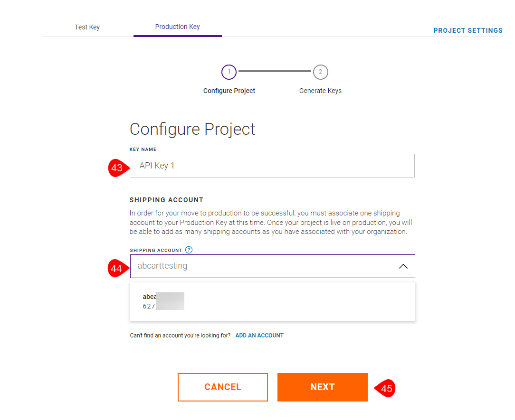Click the step 1 circle indicator
515x420 pixels.
click(229, 72)
